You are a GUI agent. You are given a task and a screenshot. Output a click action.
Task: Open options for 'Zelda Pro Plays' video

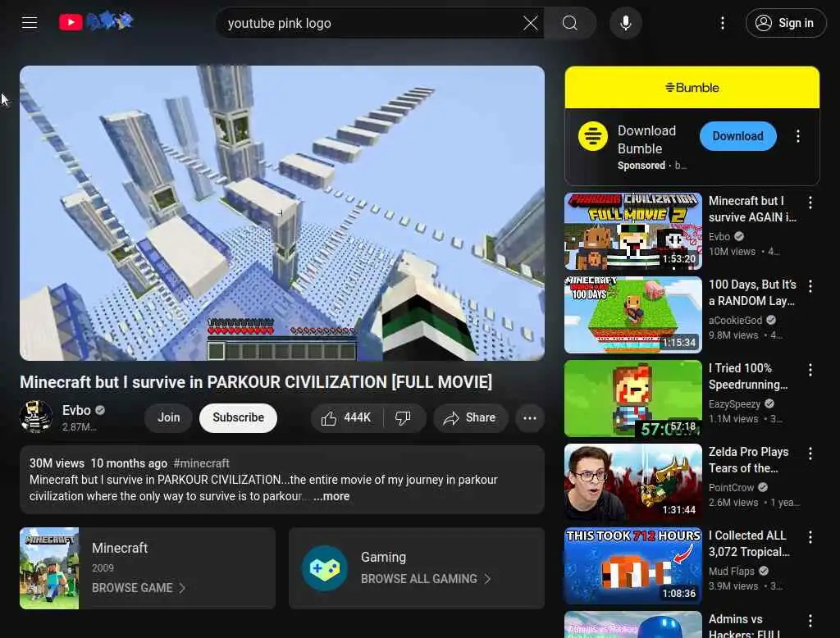(x=810, y=453)
